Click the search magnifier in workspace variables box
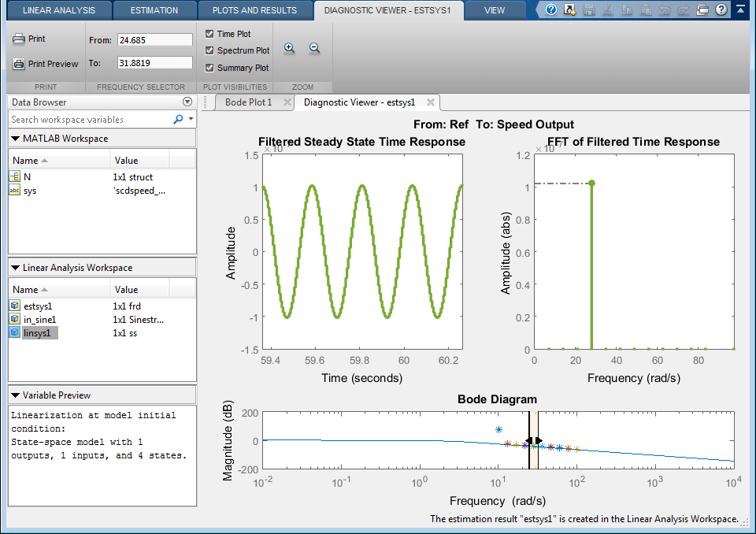The height and width of the screenshot is (534, 756). coord(179,119)
